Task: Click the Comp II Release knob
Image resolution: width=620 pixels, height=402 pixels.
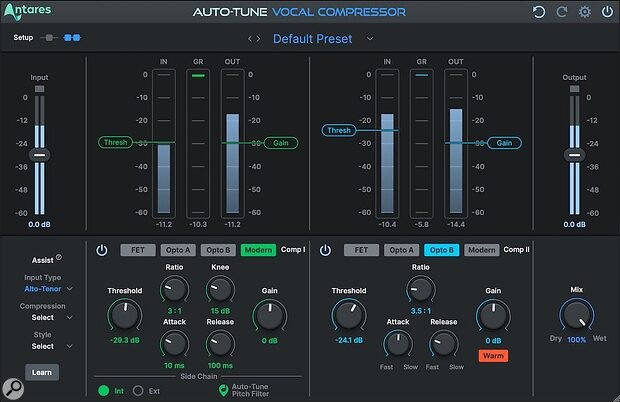Action: coord(444,344)
